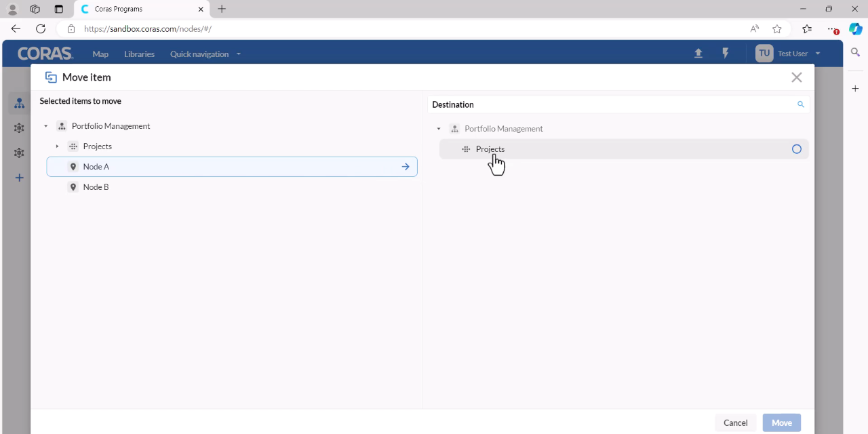
Task: Click Projects text in selected items tree
Action: point(98,146)
